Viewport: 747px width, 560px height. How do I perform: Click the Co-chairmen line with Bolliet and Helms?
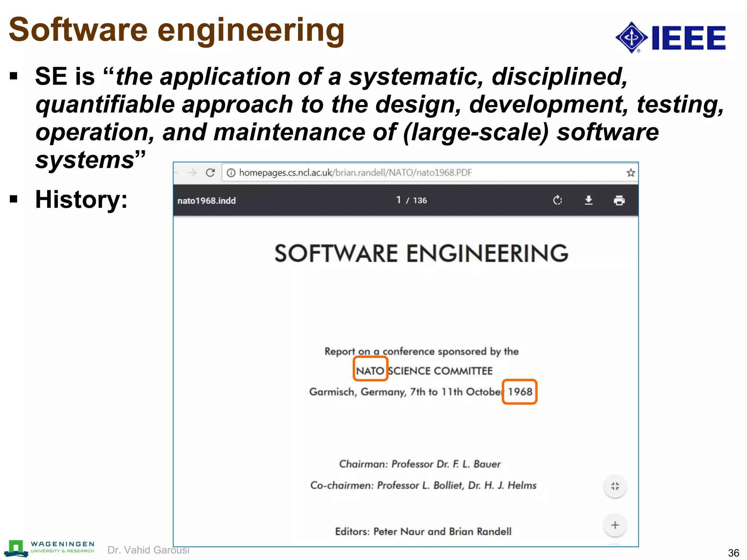423,485
